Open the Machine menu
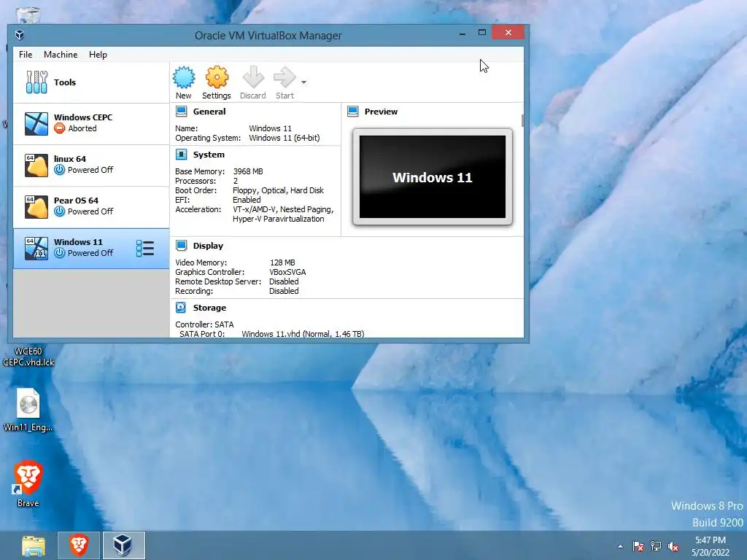The height and width of the screenshot is (560, 747). (61, 54)
